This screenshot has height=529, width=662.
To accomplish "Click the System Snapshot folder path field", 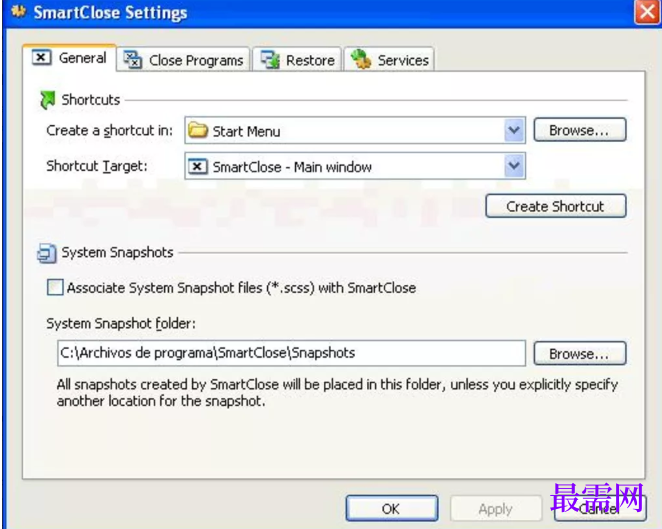I will click(291, 353).
